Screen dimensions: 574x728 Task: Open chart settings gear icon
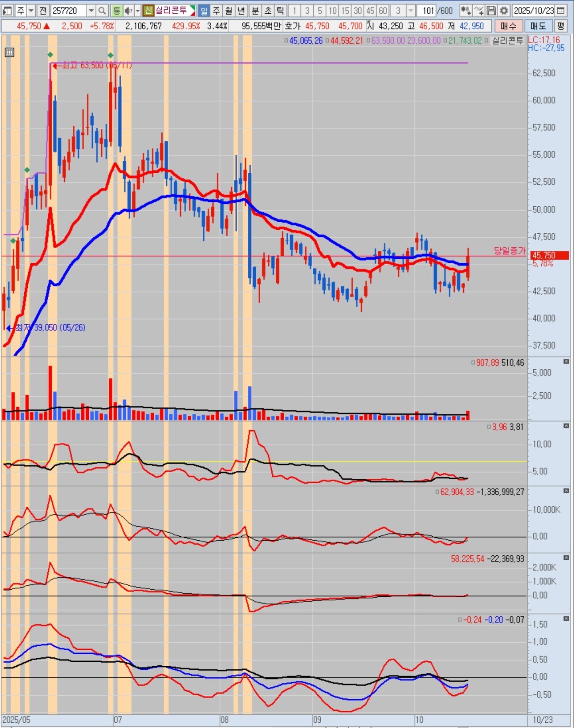click(x=504, y=10)
